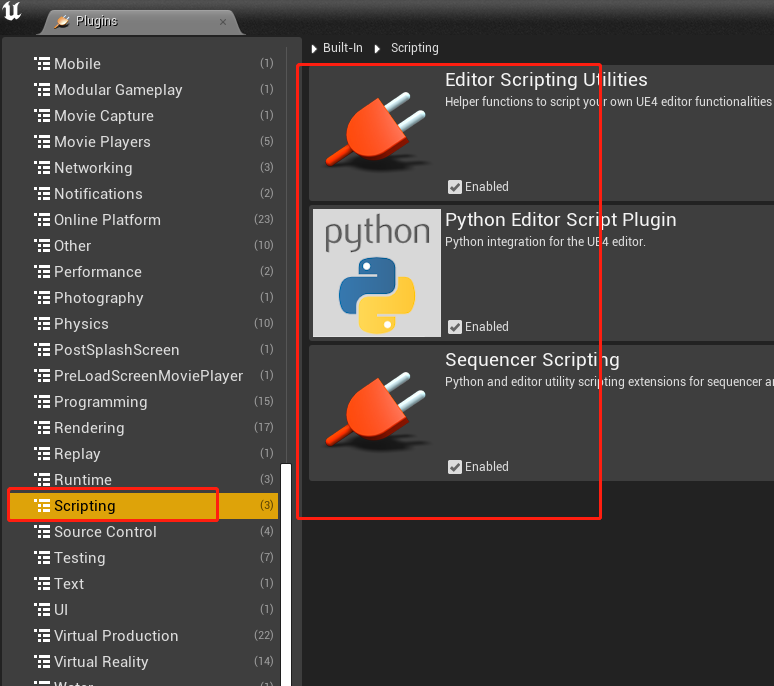Select the Other category
Screen dimensions: 774x686
(143, 246)
